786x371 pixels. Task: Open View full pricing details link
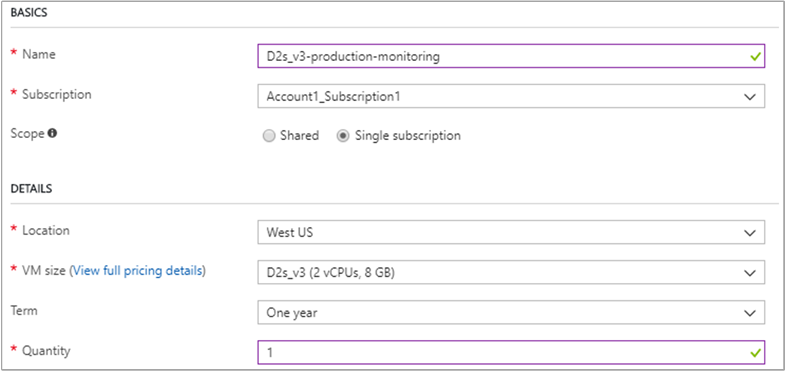coord(138,271)
